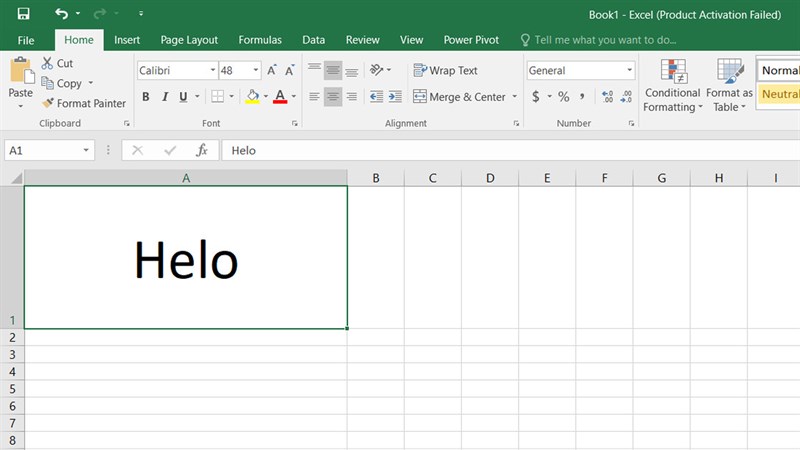This screenshot has width=800, height=450.
Task: Open the text orientation options
Action: point(380,70)
